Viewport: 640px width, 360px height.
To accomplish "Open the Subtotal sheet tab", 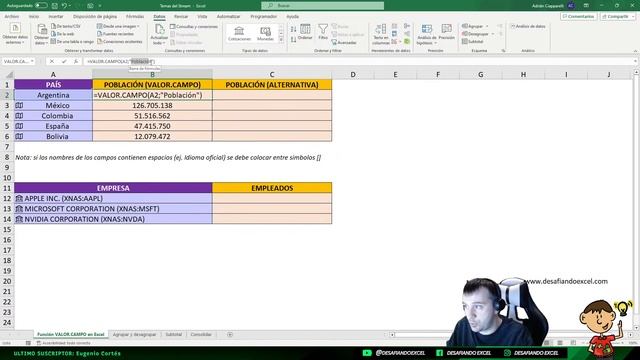I will pos(173,334).
